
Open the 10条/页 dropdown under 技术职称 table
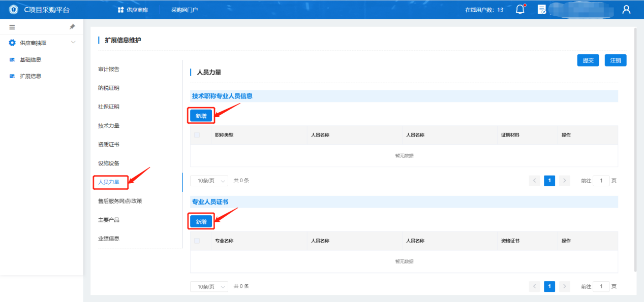pyautogui.click(x=209, y=181)
